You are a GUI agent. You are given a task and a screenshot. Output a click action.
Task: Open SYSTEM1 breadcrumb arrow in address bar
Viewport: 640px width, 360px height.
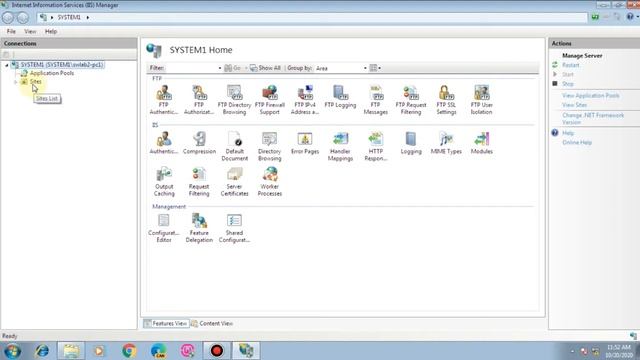[x=88, y=18]
